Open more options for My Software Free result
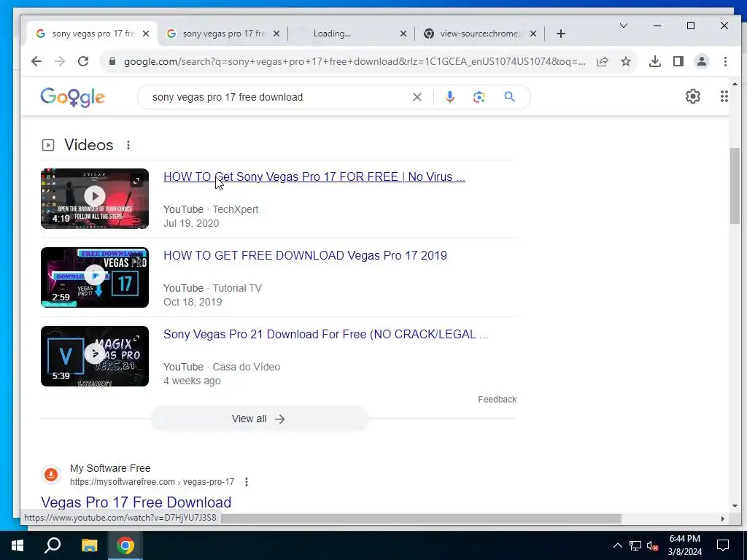The image size is (747, 560). [247, 482]
